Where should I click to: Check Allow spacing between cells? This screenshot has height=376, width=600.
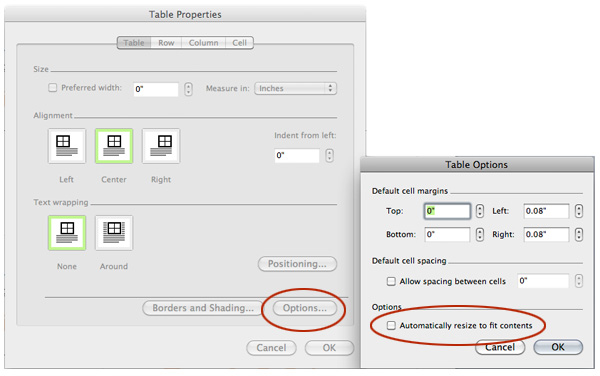tap(391, 282)
